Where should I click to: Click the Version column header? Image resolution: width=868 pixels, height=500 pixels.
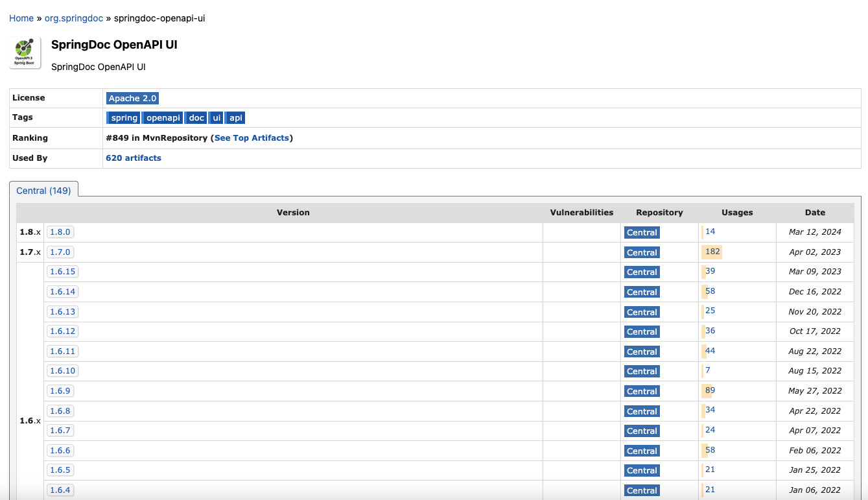[x=293, y=213]
